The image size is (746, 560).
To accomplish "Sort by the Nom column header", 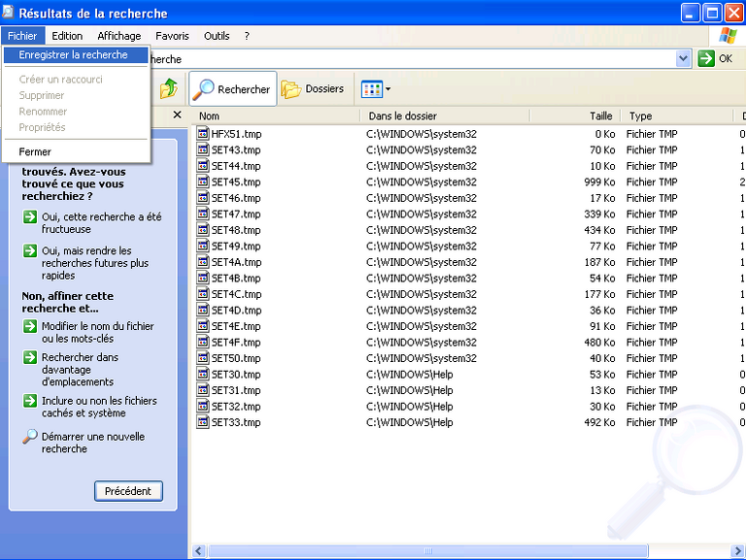I will [276, 115].
